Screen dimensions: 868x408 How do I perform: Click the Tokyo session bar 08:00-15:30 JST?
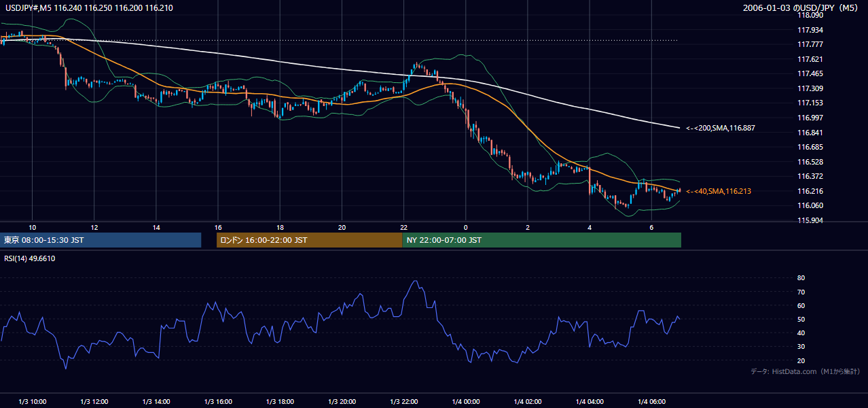click(x=101, y=240)
